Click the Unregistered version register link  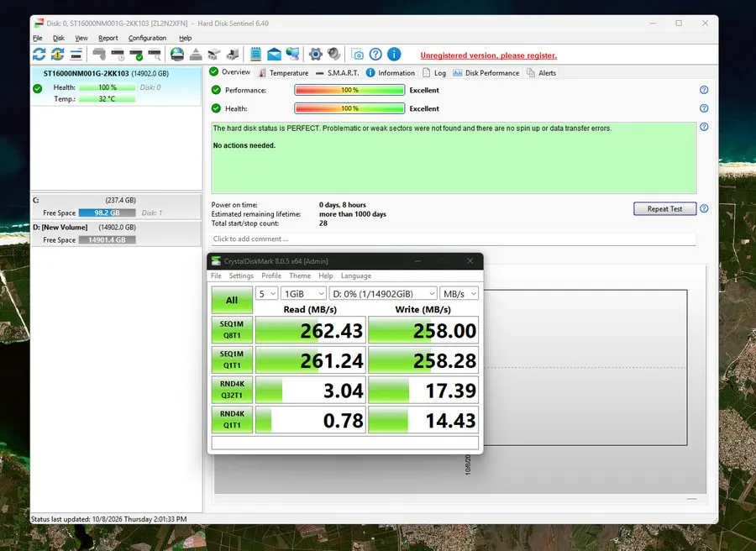(x=488, y=55)
